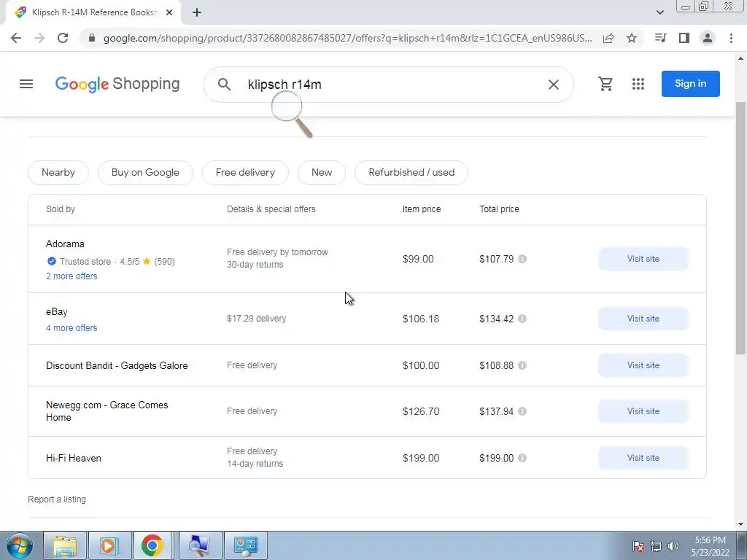This screenshot has width=747, height=560.
Task: Click the Hi-Fi Heaven seller name
Action: pos(74,458)
